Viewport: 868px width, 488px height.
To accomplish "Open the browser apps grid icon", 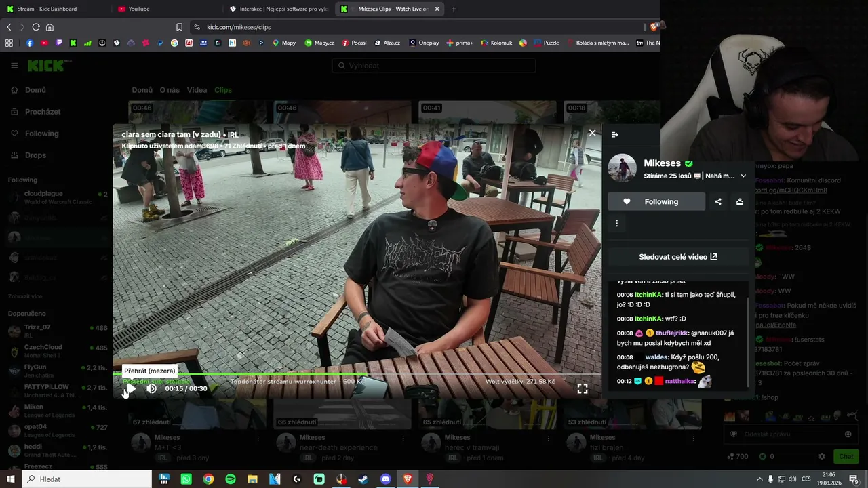I will (9, 43).
